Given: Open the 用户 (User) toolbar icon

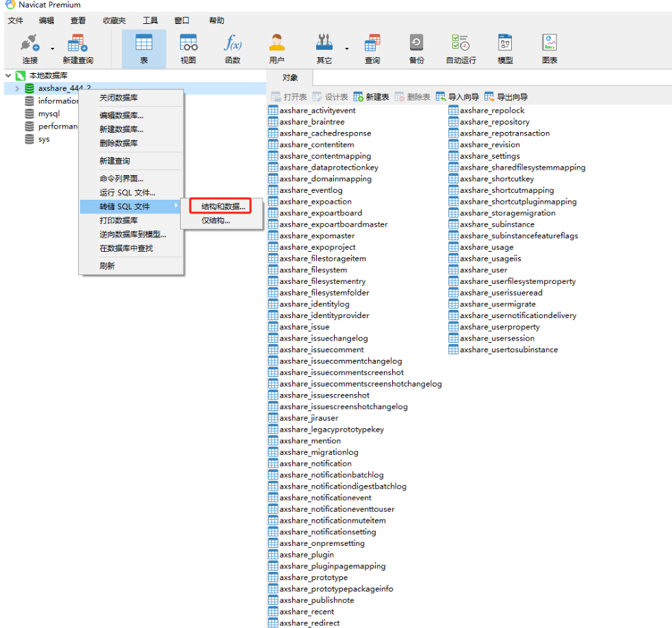Looking at the screenshot, I should (277, 43).
